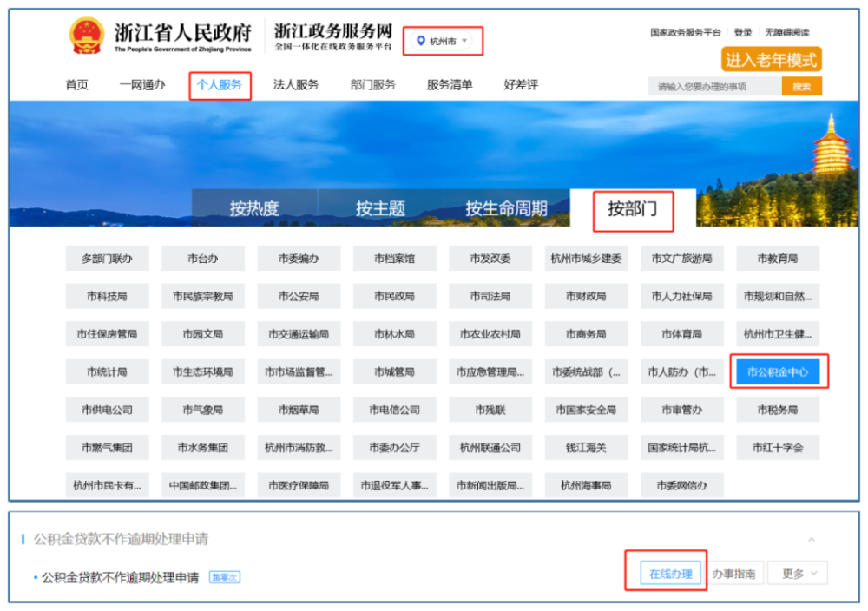The height and width of the screenshot is (611, 868).
Task: Expand the 更多 dropdown
Action: tap(799, 574)
